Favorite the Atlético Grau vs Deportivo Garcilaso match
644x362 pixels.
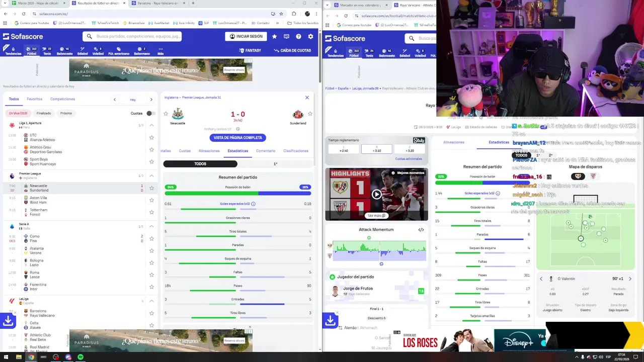point(151,149)
